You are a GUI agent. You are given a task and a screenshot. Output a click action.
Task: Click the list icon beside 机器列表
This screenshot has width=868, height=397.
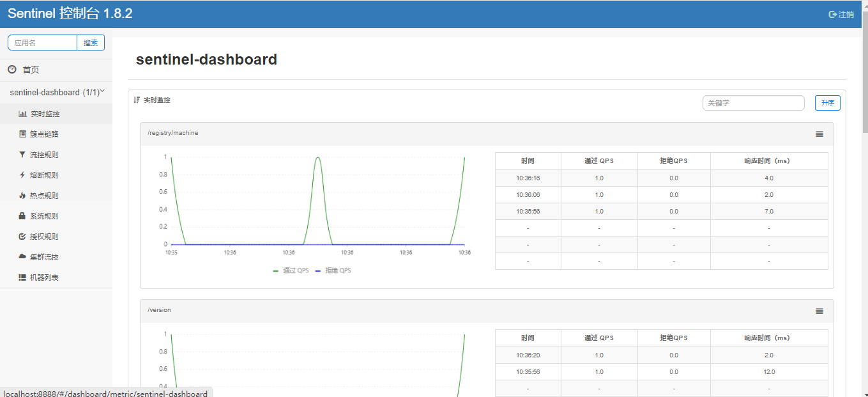click(x=23, y=277)
